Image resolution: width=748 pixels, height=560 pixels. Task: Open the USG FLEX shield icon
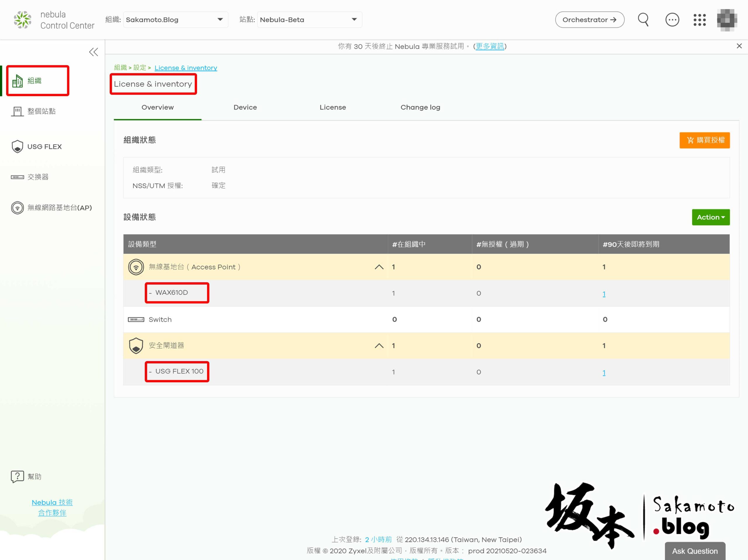point(17,146)
